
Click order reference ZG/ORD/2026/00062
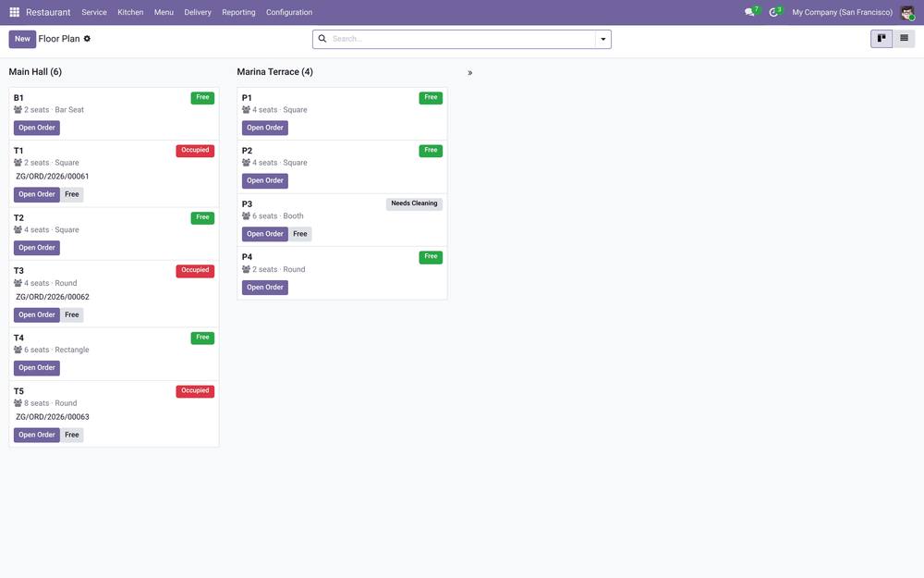53,297
